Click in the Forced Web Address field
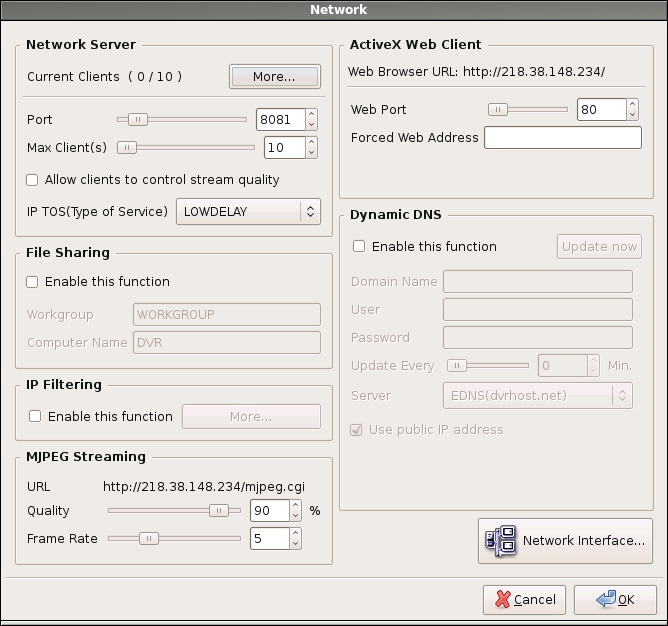Image resolution: width=668 pixels, height=626 pixels. point(562,138)
